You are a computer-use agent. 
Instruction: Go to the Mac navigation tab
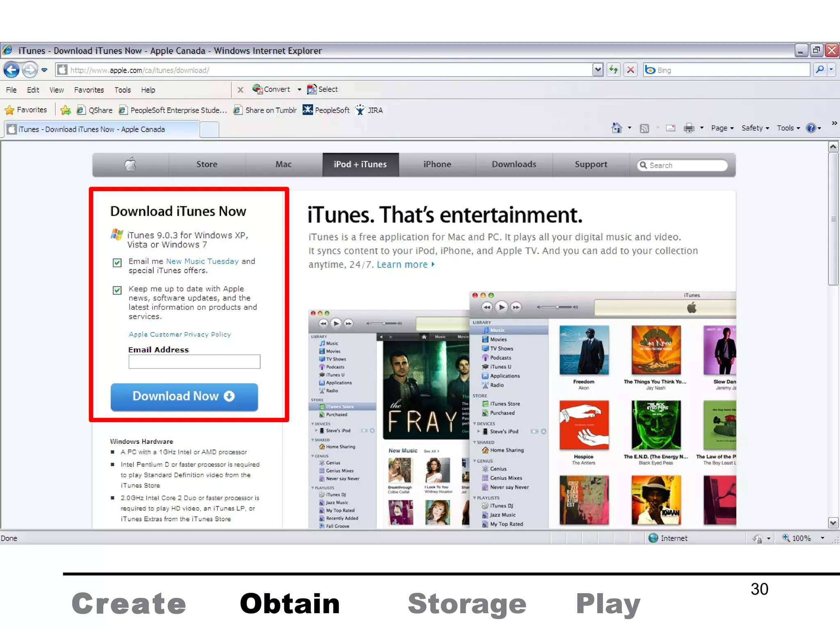click(283, 164)
